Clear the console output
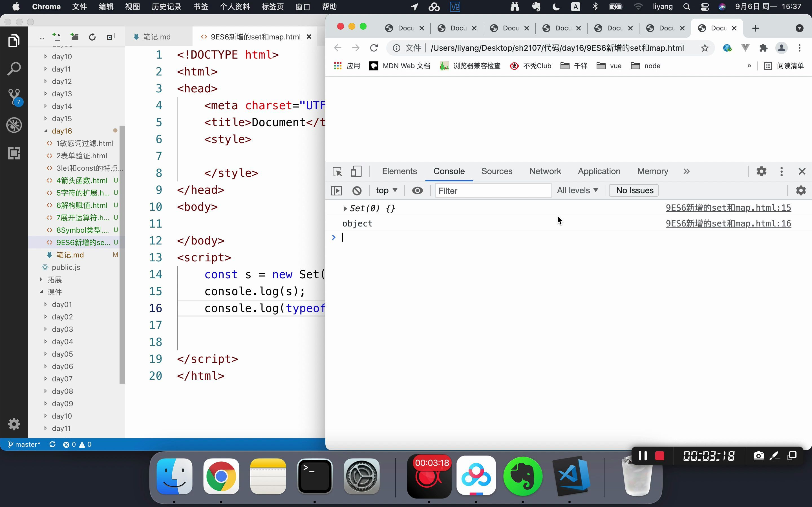 [x=357, y=190]
